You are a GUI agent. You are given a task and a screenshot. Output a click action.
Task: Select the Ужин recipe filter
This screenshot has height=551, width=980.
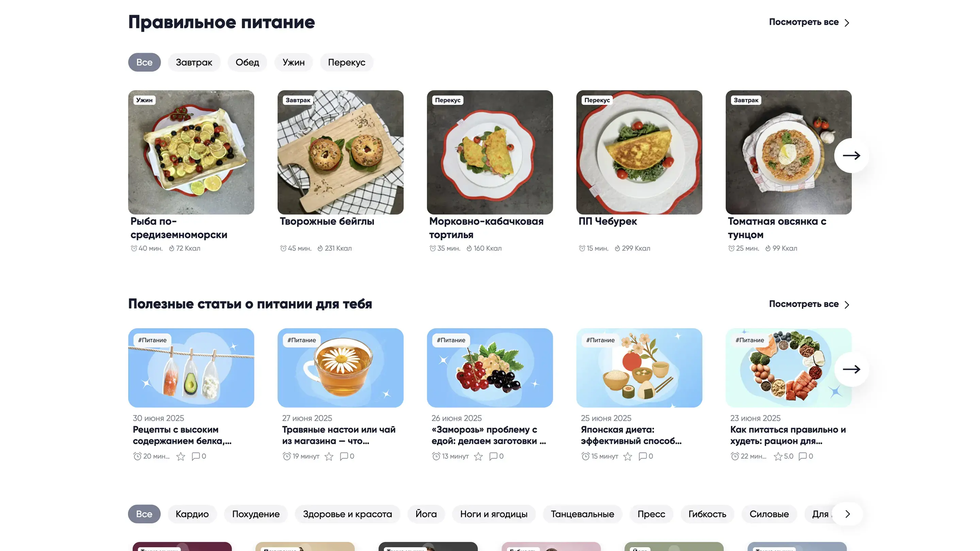tap(294, 62)
